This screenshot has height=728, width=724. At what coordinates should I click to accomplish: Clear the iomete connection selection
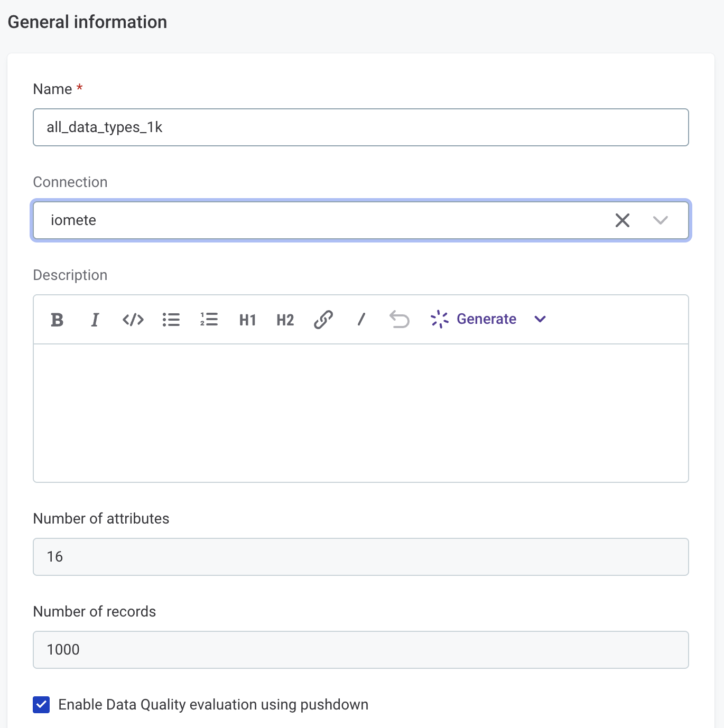tap(623, 220)
